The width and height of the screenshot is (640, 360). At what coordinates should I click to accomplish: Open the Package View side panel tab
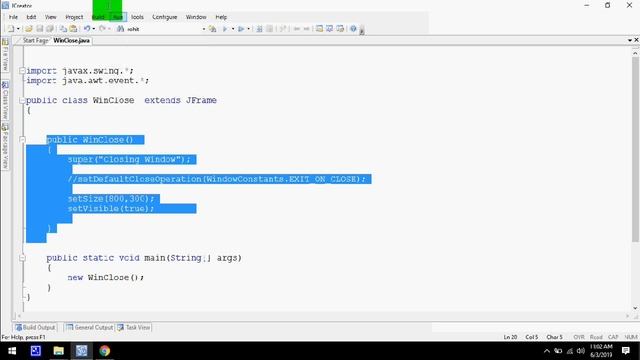[x=5, y=148]
